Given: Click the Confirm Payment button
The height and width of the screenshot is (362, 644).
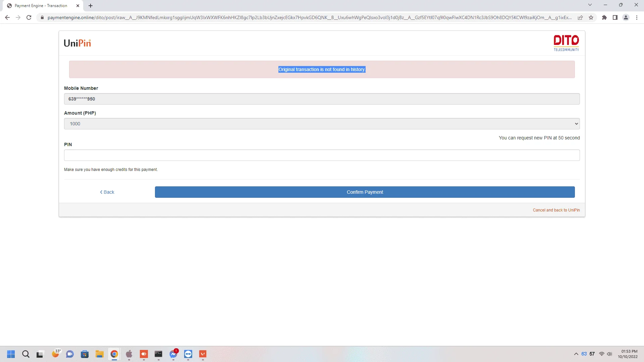Looking at the screenshot, I should pos(365,192).
